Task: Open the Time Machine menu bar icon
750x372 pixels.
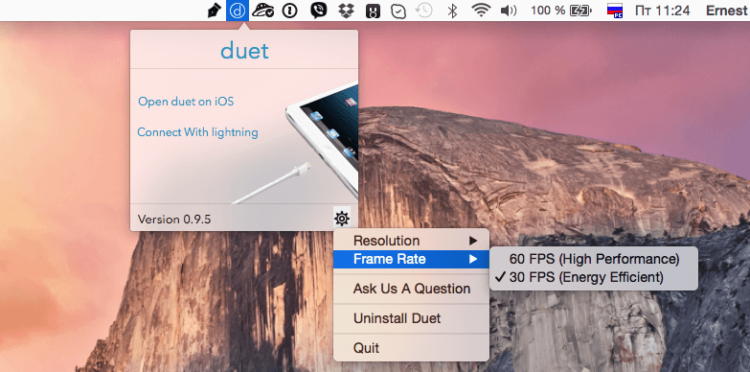Action: pos(424,11)
